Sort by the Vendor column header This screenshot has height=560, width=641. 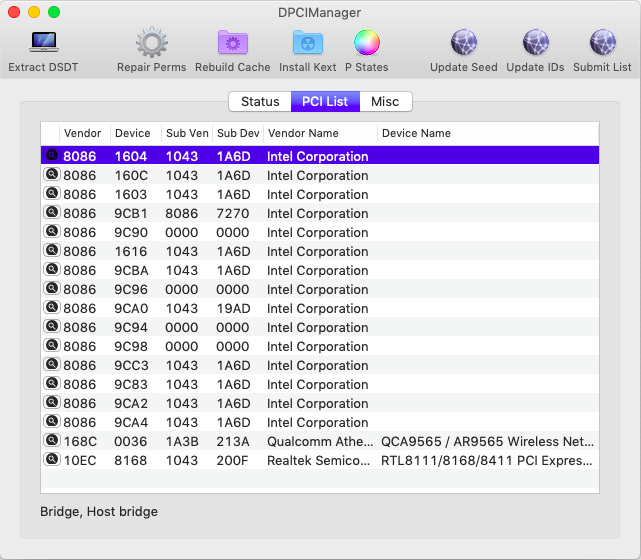coord(83,133)
